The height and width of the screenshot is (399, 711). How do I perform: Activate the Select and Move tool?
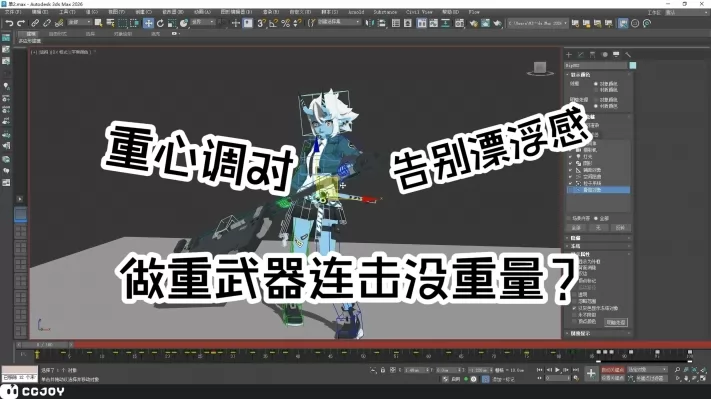(x=148, y=23)
